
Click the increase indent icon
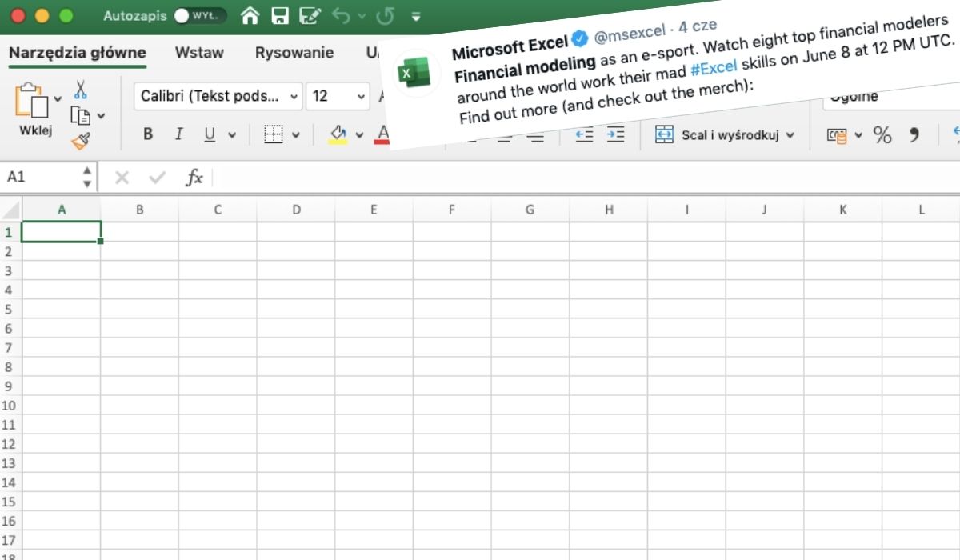pos(614,134)
